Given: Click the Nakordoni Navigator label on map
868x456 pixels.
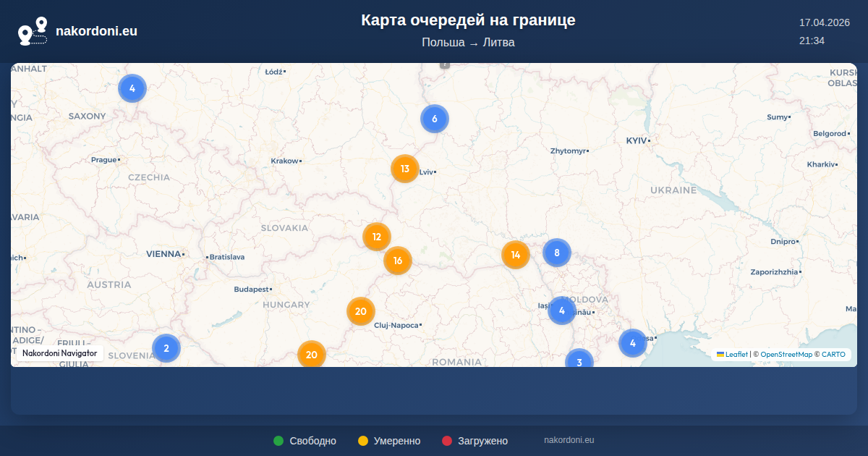Looking at the screenshot, I should (59, 353).
